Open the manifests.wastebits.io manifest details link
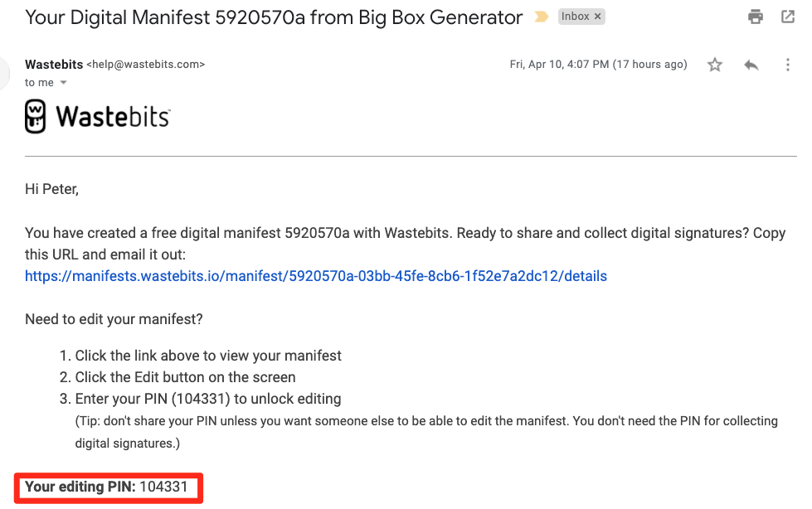 tap(316, 276)
